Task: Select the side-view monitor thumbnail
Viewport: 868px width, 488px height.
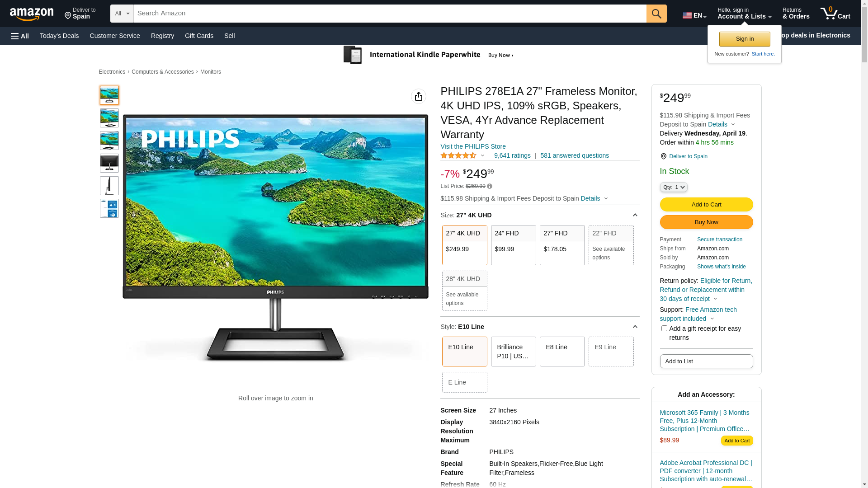Action: 109,186
